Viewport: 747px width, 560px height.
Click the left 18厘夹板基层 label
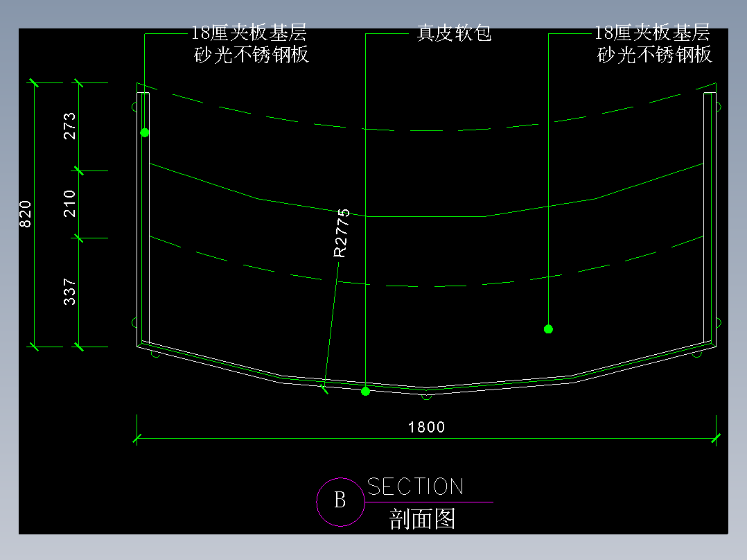(x=249, y=33)
